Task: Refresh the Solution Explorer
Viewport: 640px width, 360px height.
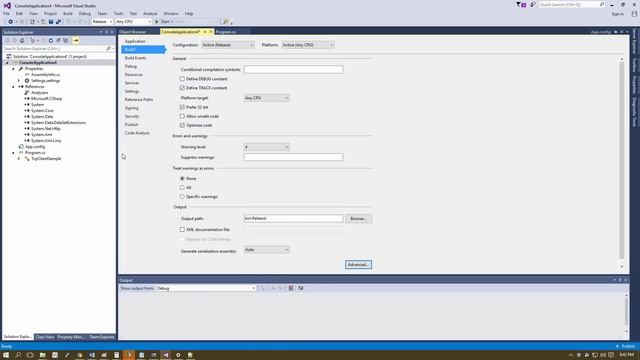Action: [51, 40]
